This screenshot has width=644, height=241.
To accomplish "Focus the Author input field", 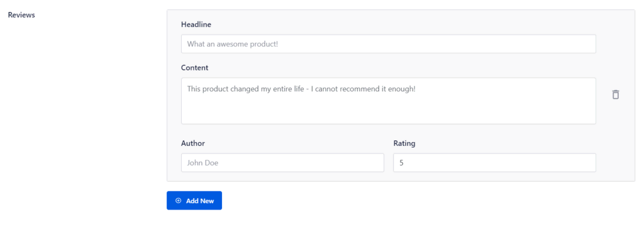I will coord(282,163).
